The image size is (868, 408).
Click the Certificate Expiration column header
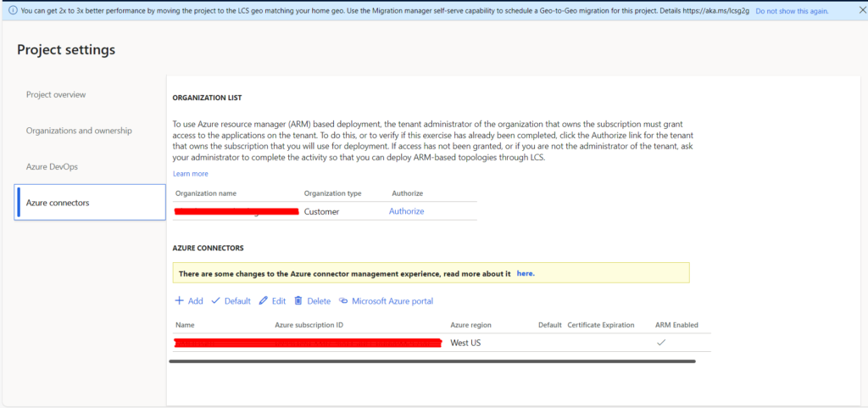tap(601, 325)
